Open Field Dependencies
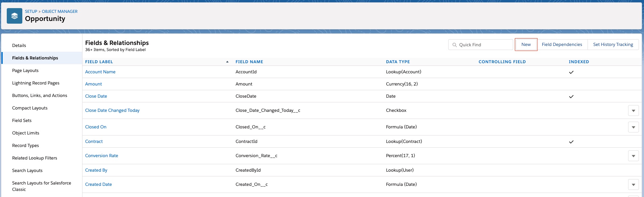 [562, 45]
